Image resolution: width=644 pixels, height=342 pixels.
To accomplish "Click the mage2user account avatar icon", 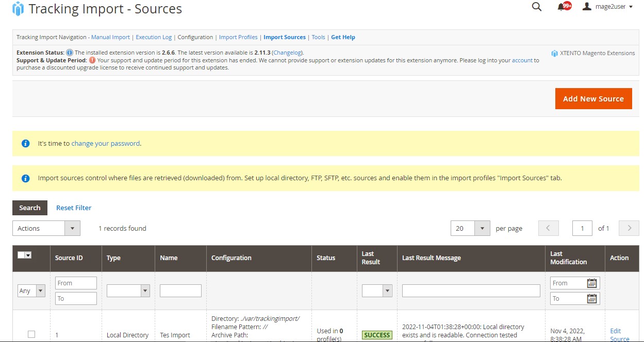I will (586, 7).
